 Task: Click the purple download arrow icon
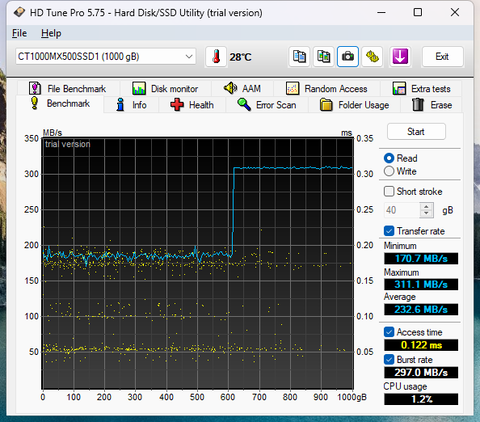pyautogui.click(x=400, y=57)
